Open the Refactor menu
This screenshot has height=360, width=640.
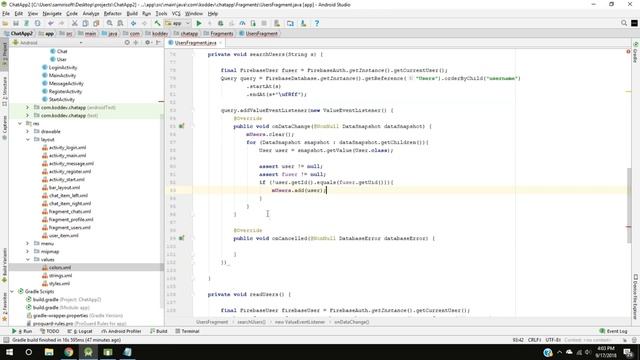pyautogui.click(x=113, y=13)
